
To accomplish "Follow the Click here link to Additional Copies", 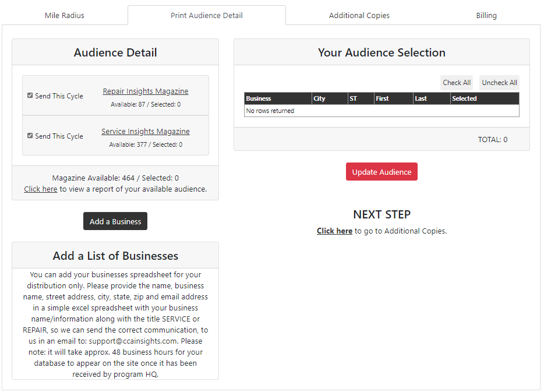I will (x=334, y=231).
